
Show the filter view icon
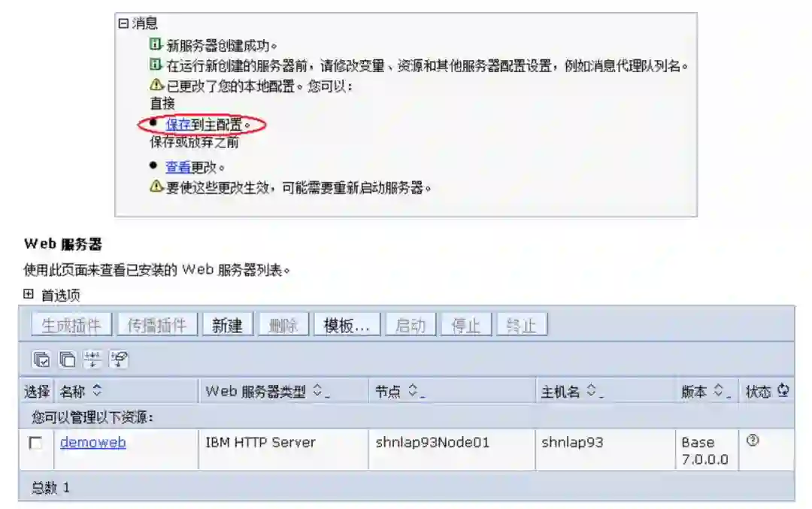92,359
